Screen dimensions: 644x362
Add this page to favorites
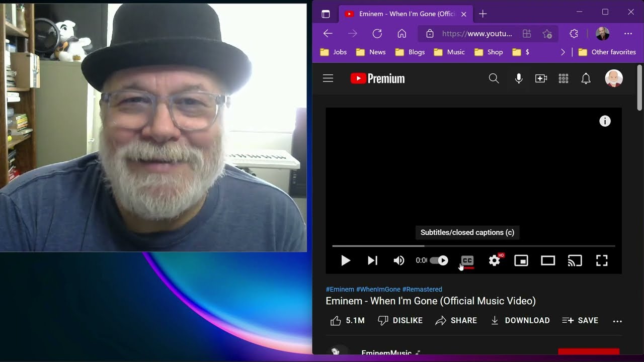[547, 34]
